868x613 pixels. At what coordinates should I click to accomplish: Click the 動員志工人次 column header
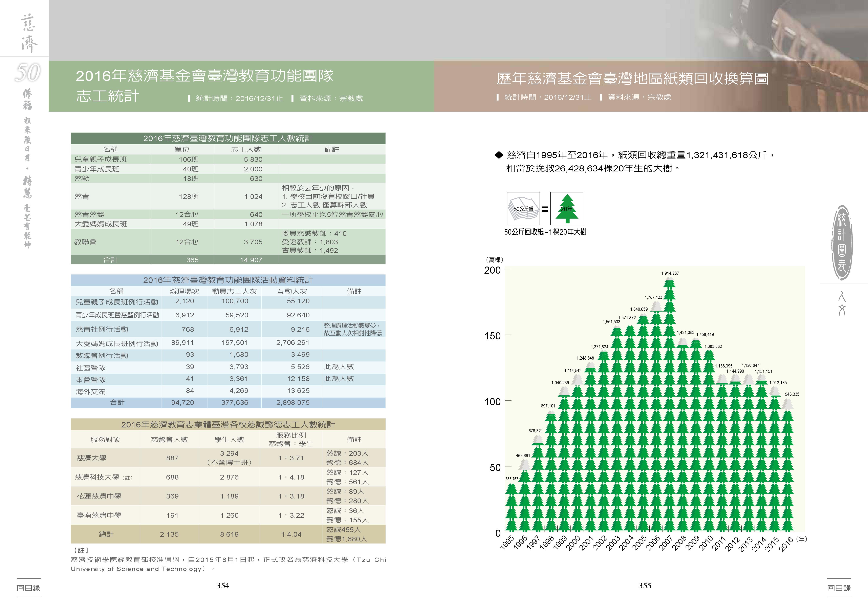click(234, 291)
